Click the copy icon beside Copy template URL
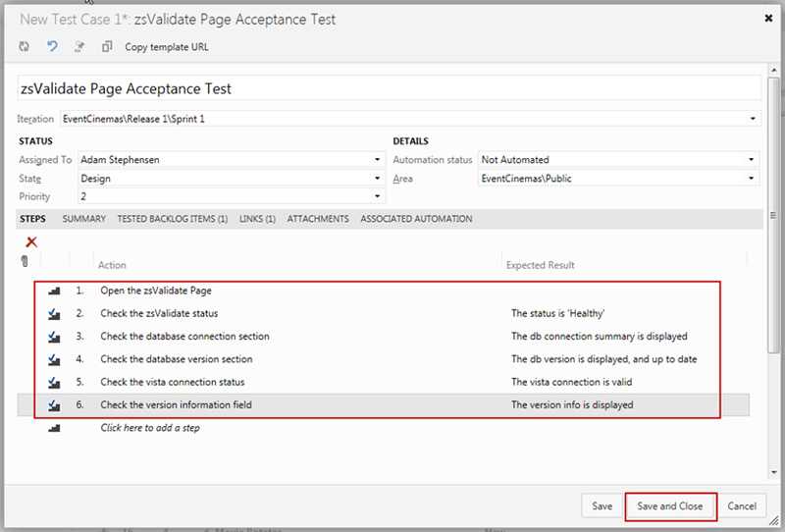This screenshot has width=785, height=532. pos(107,46)
